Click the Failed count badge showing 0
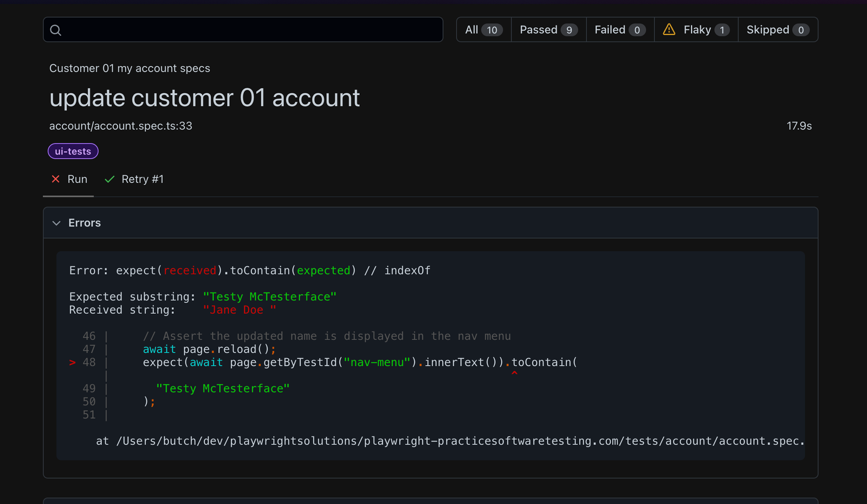 point(637,30)
